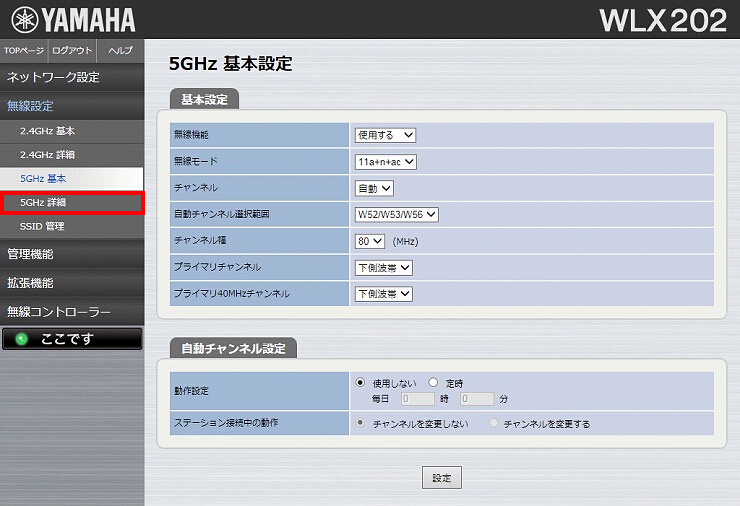740x506 pixels.
Task: Click the 無線モード row label
Action: [x=196, y=161]
